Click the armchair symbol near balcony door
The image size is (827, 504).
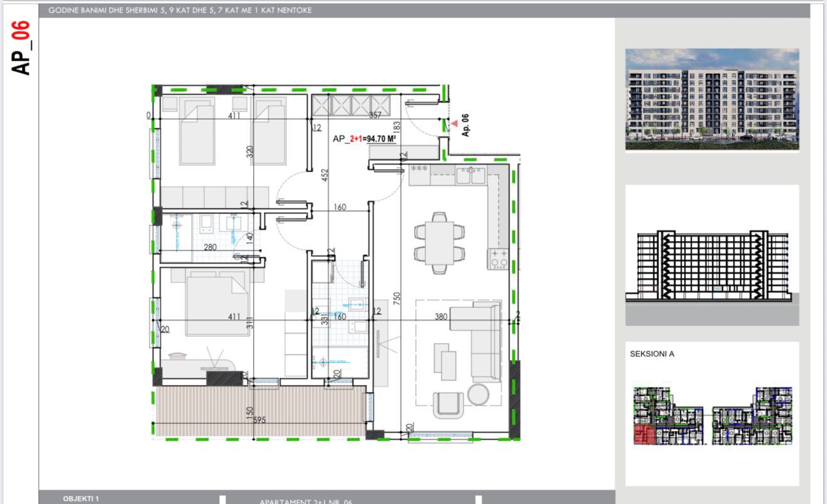pos(448,404)
